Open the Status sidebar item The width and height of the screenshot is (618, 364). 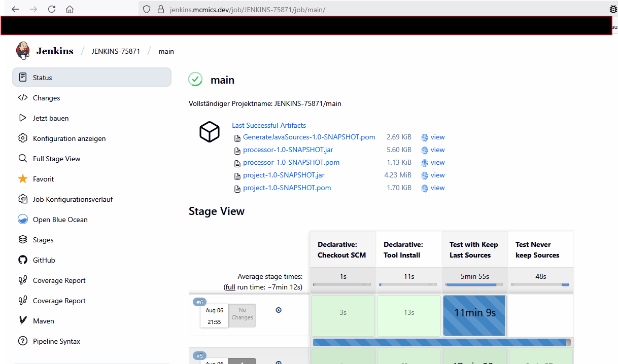click(x=92, y=78)
